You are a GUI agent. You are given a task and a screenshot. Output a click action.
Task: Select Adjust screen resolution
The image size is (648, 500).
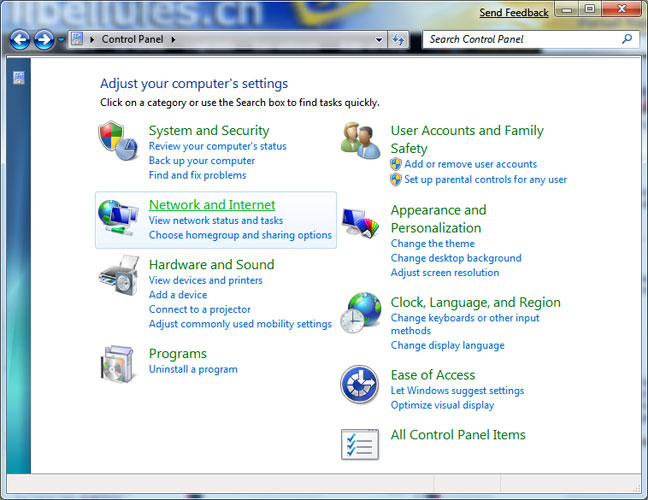coord(445,273)
